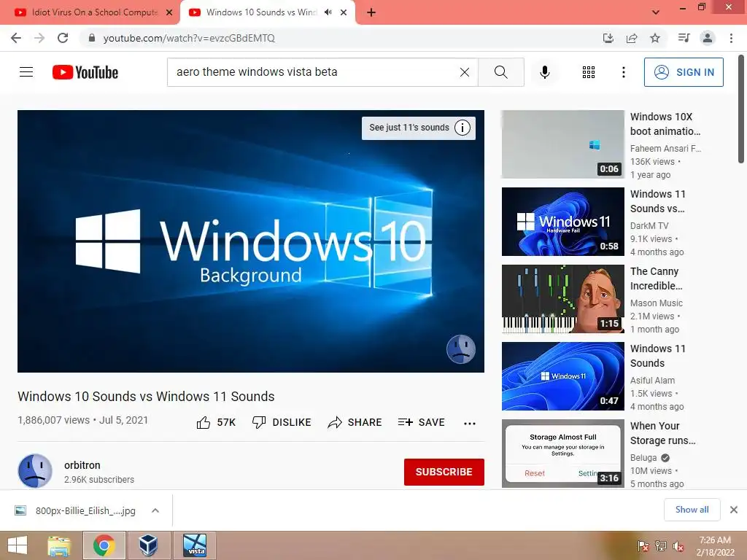
Task: Open the Windows 10X boot animation thumbnail
Action: [x=563, y=144]
